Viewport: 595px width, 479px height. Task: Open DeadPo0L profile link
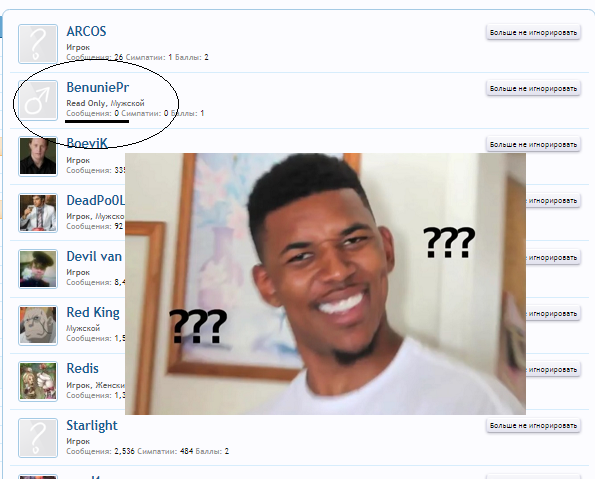pos(96,200)
